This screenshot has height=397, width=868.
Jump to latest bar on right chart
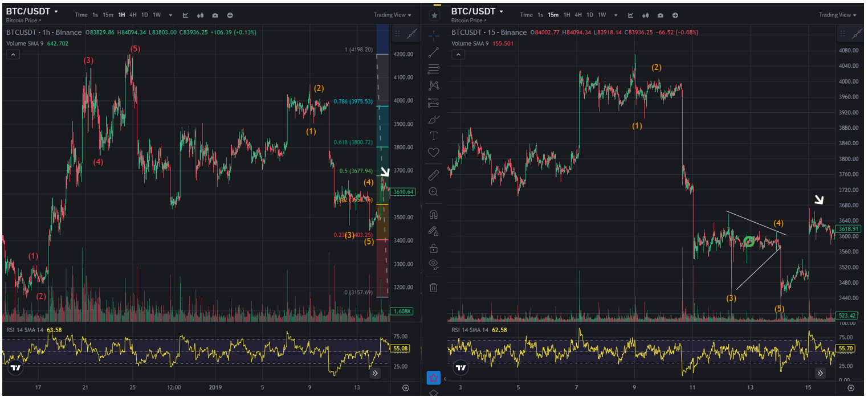[820, 374]
